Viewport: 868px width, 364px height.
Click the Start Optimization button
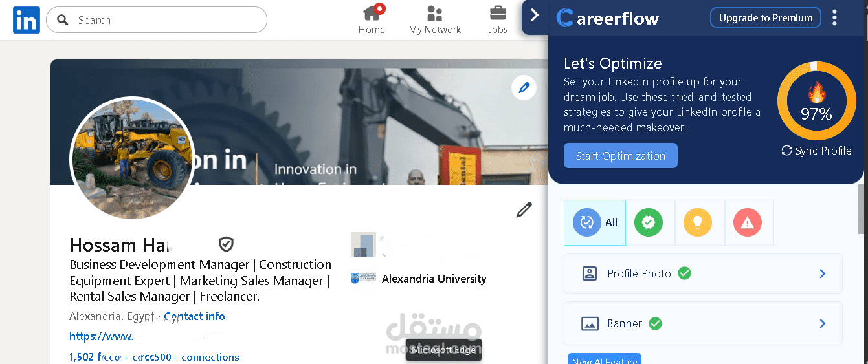click(621, 156)
